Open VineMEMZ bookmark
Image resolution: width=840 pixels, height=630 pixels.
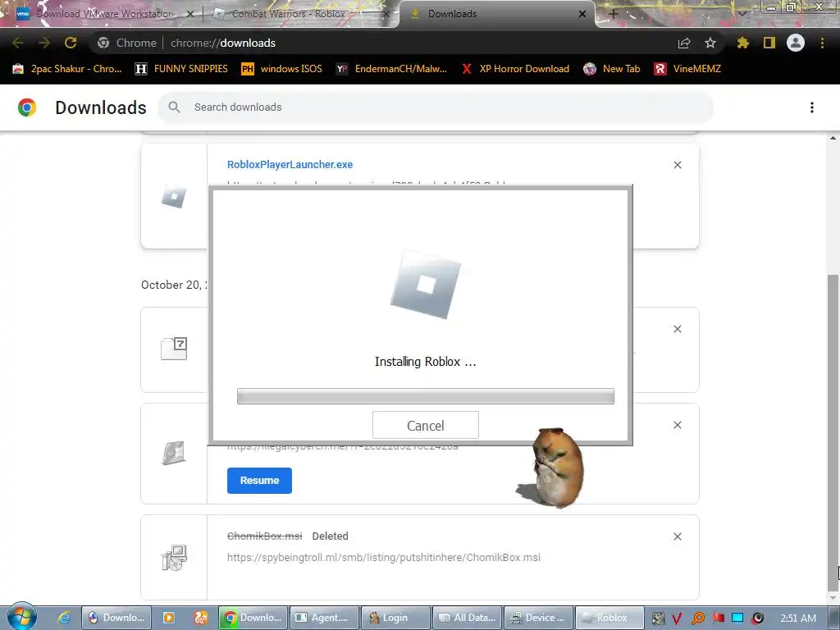click(x=687, y=69)
